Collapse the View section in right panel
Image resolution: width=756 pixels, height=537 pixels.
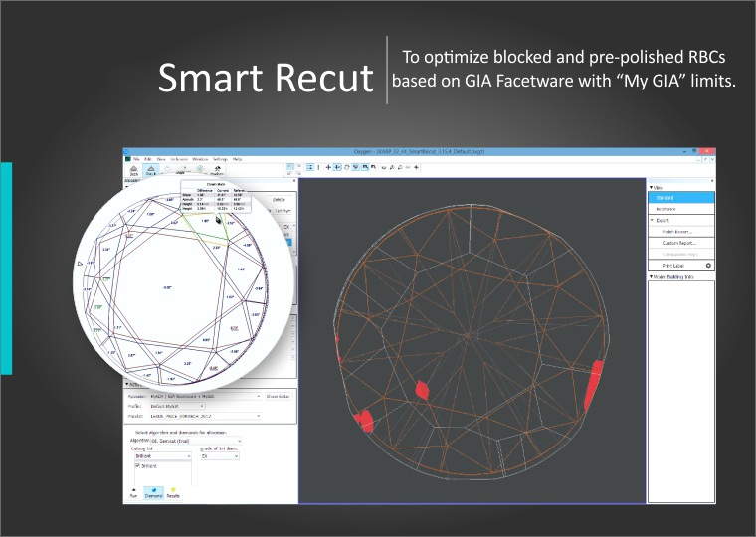[x=652, y=188]
